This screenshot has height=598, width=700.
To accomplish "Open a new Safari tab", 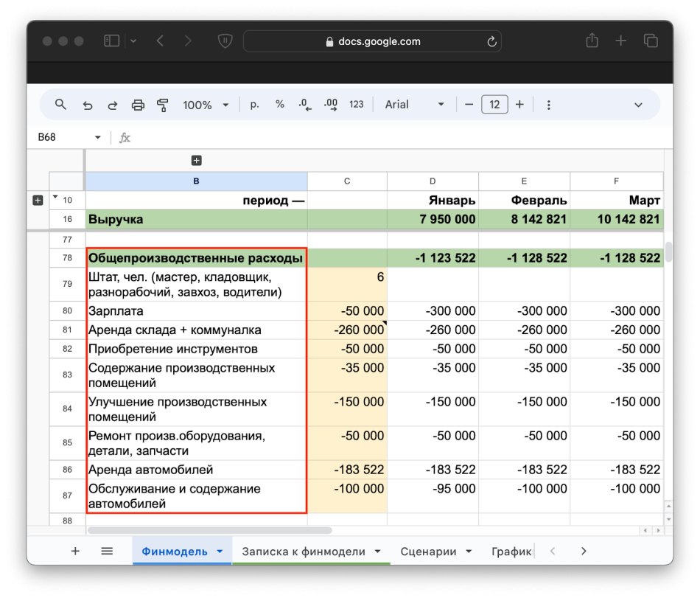I will click(620, 41).
